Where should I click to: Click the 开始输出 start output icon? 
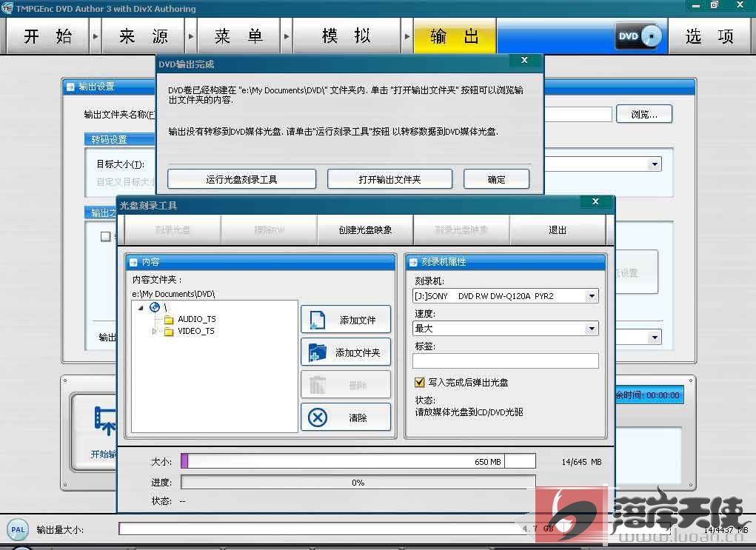pyautogui.click(x=106, y=420)
